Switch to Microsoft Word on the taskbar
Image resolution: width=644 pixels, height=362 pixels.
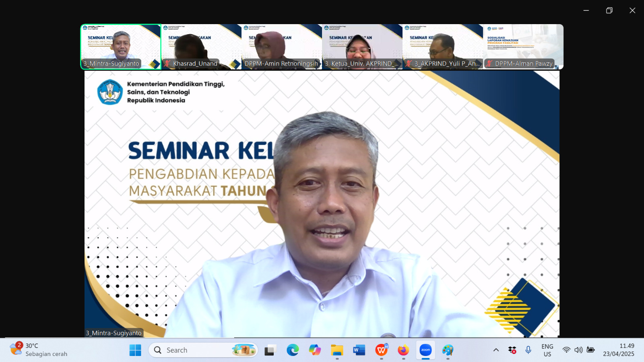click(x=359, y=350)
